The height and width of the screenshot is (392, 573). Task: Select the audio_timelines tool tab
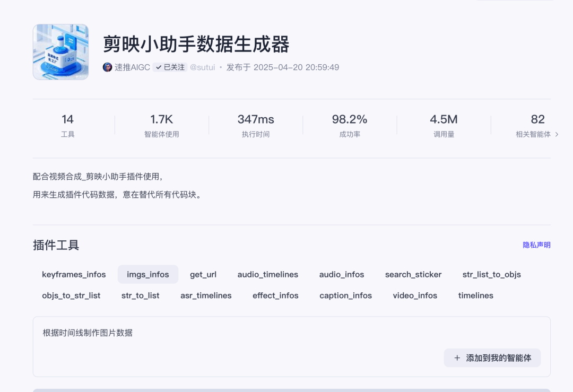[x=268, y=274]
